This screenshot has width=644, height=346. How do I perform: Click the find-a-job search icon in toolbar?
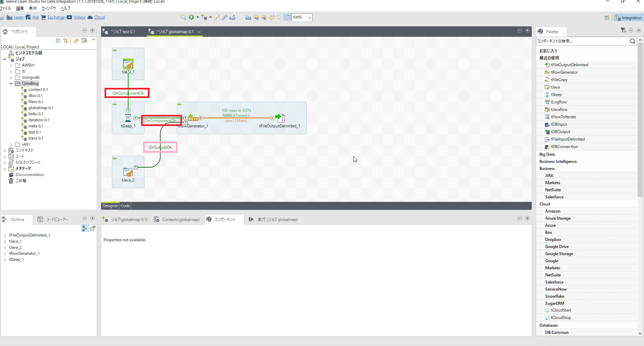click(183, 17)
